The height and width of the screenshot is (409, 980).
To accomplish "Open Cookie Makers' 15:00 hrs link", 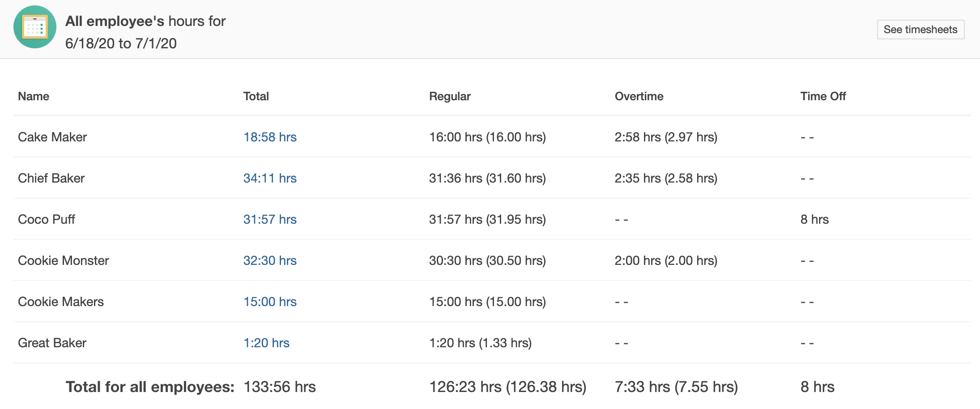I will click(x=270, y=302).
